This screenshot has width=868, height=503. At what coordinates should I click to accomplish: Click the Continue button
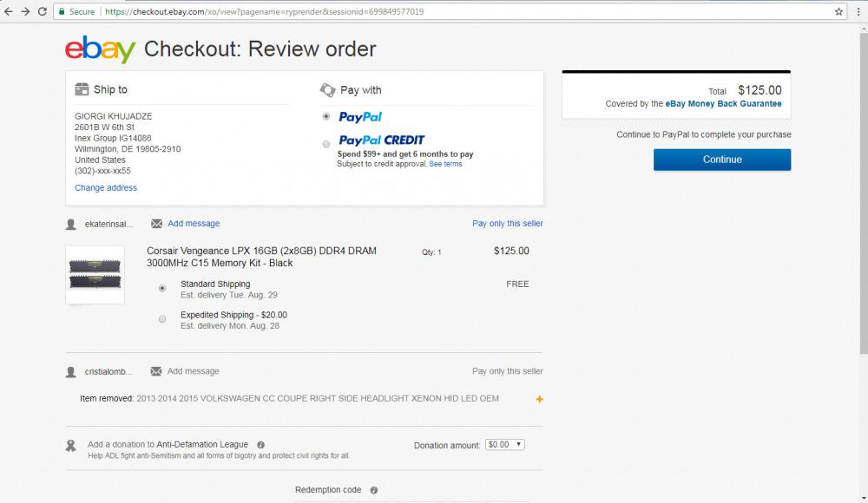722,160
